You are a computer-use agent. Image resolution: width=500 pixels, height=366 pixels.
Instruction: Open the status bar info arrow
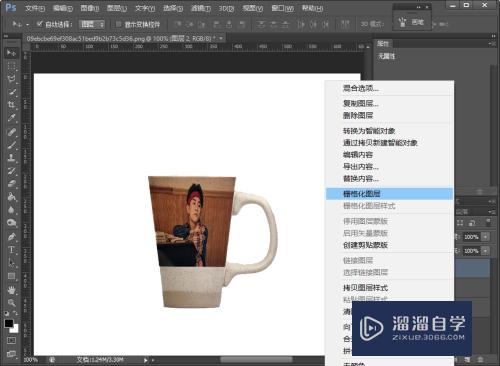click(145, 360)
